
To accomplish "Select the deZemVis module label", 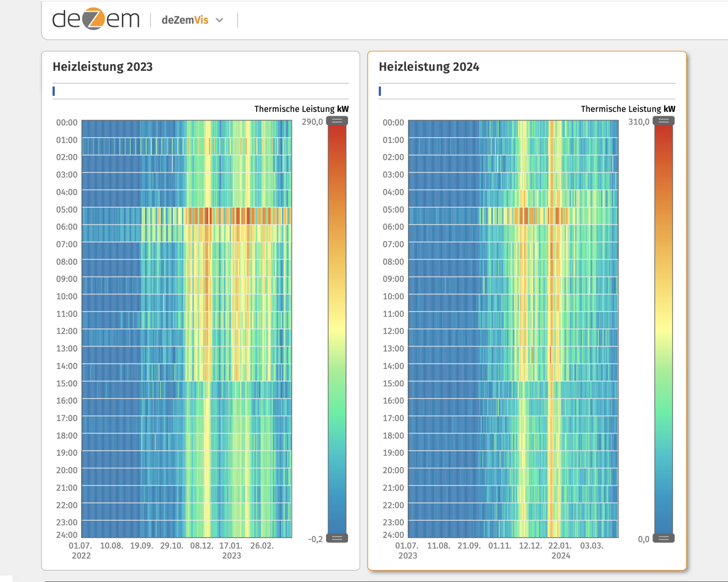I will click(185, 20).
